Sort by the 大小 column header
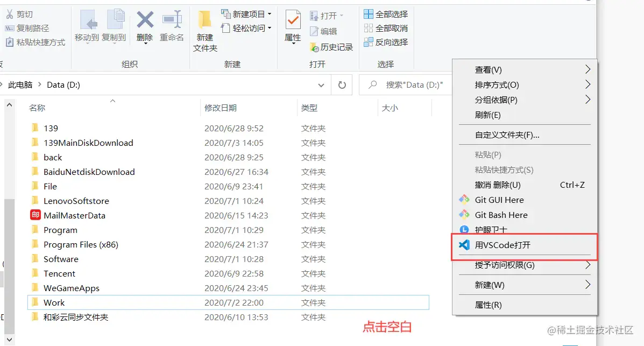The height and width of the screenshot is (346, 644). click(x=390, y=108)
